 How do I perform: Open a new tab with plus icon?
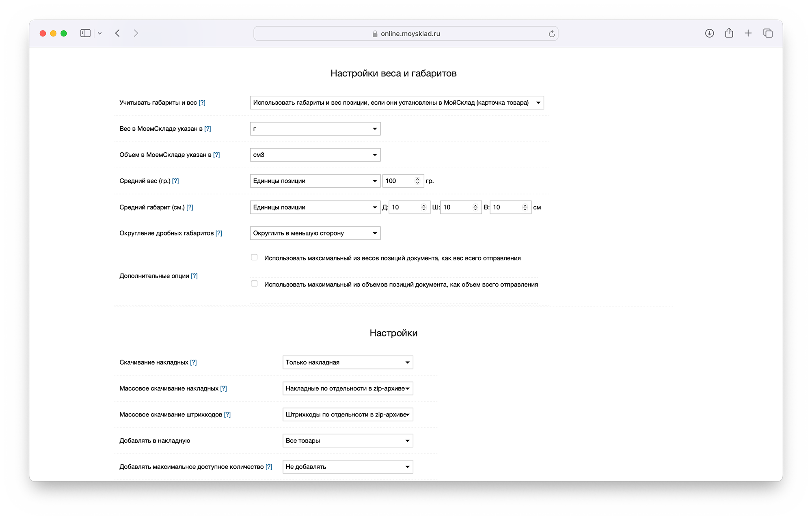(x=748, y=33)
